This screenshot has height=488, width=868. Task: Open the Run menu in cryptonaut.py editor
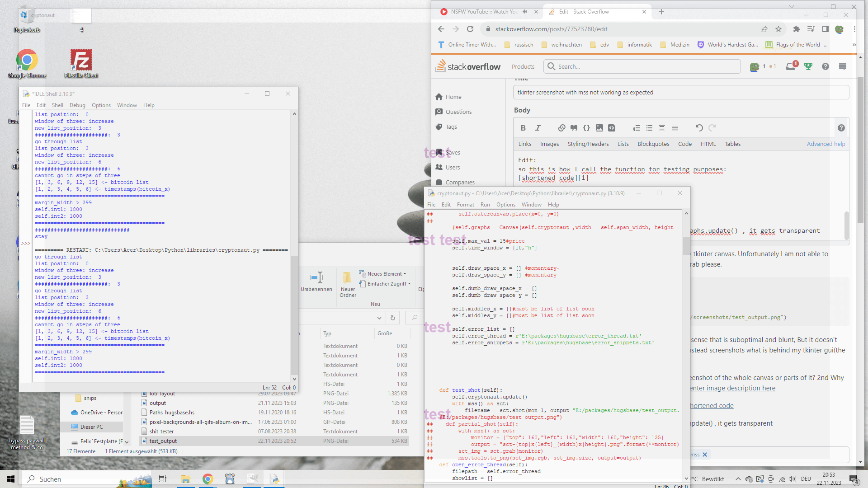coord(485,205)
